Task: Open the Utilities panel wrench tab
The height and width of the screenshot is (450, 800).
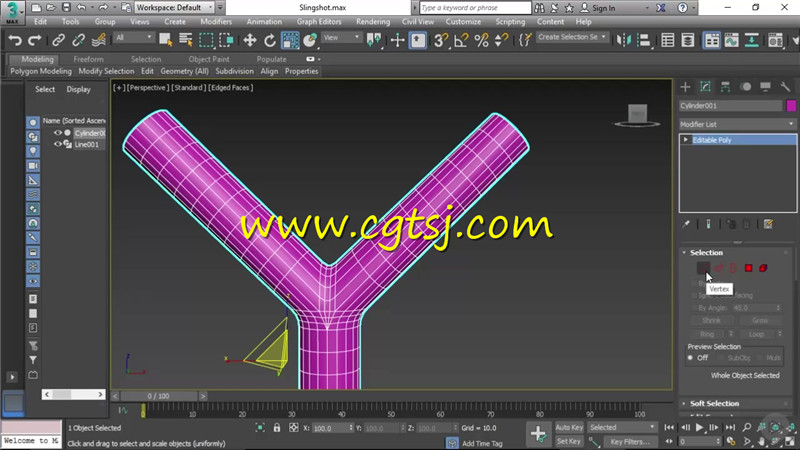Action: [x=785, y=87]
